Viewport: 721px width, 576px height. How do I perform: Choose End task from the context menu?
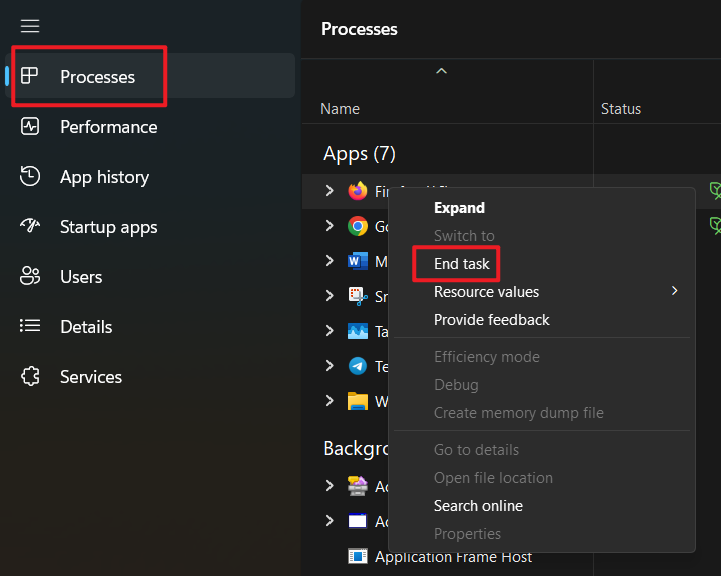462,264
